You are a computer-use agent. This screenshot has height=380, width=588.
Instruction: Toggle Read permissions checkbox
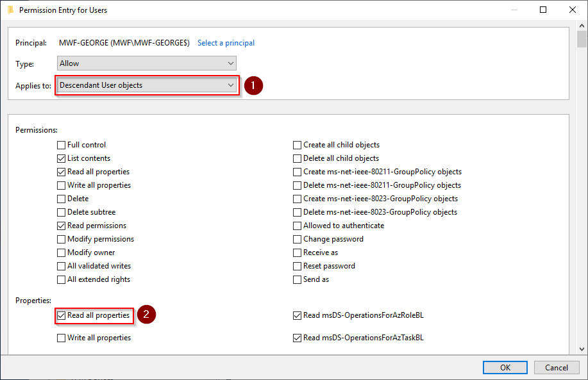click(62, 226)
